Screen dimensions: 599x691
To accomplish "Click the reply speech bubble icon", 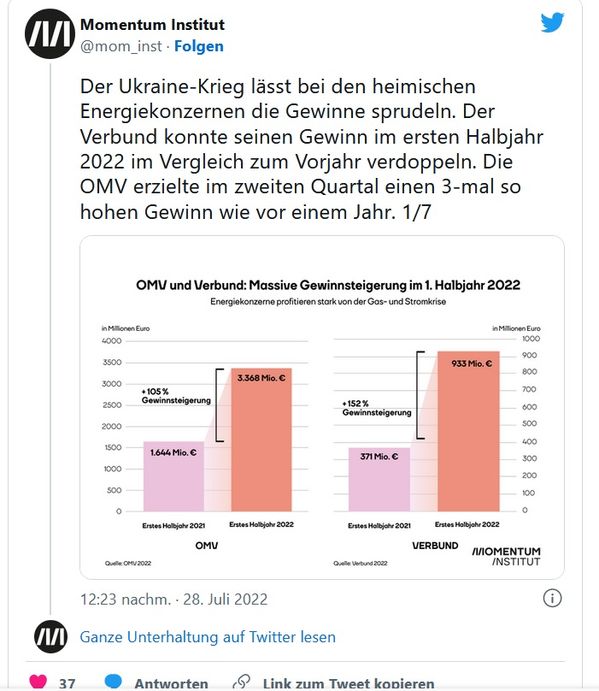I will coord(113,681).
